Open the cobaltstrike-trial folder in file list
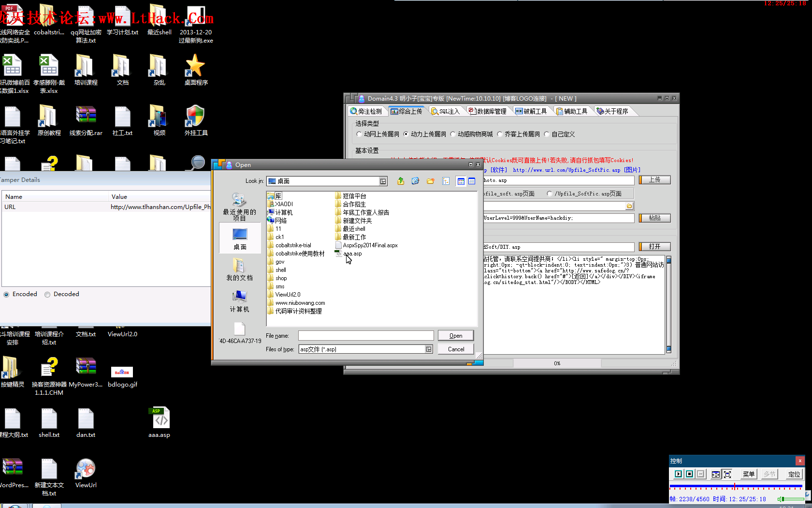 pyautogui.click(x=290, y=245)
